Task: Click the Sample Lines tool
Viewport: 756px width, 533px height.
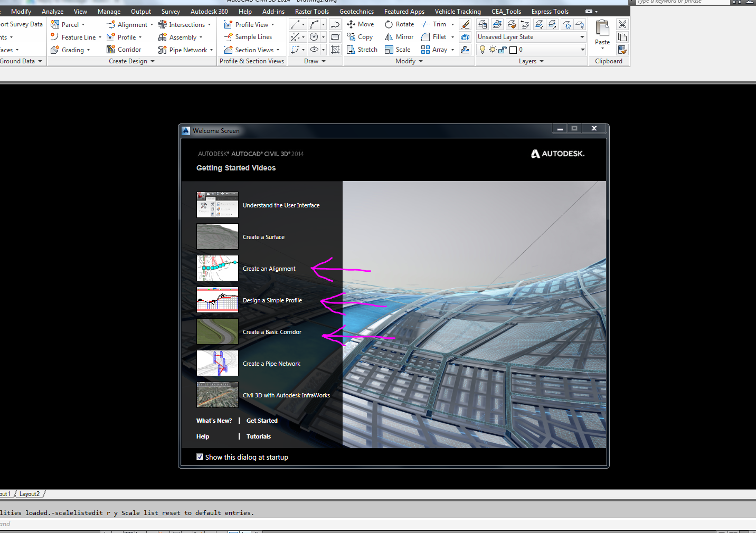Action: [248, 37]
